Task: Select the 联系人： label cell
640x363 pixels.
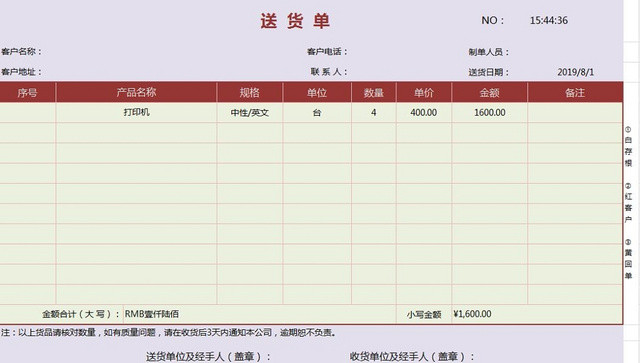Action: [x=329, y=72]
